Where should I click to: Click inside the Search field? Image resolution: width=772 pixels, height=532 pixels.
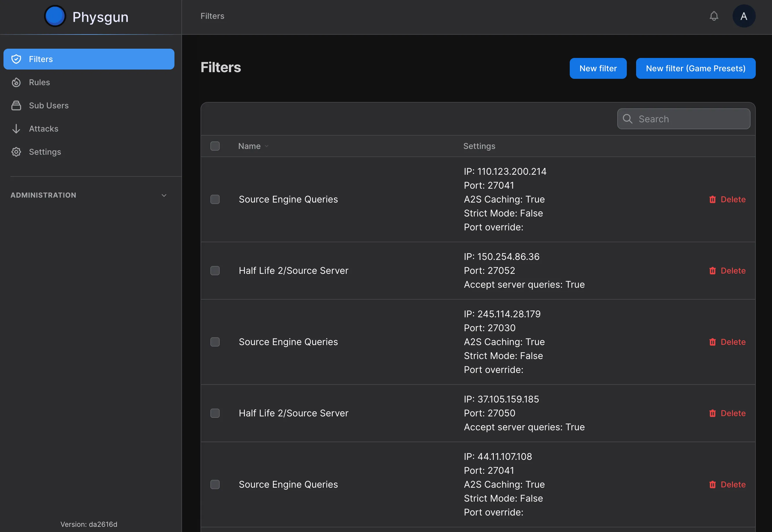(683, 119)
